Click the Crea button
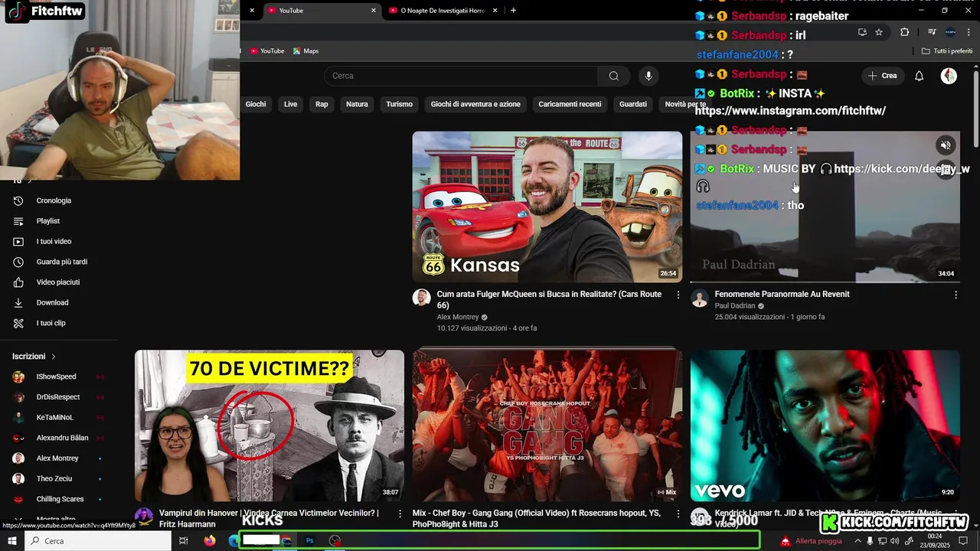980x551 pixels. [x=882, y=76]
